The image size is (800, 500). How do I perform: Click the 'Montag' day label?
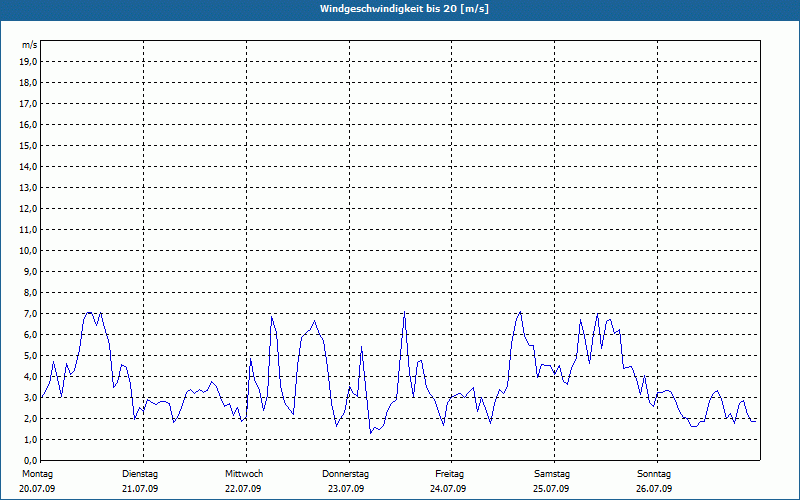(37, 474)
